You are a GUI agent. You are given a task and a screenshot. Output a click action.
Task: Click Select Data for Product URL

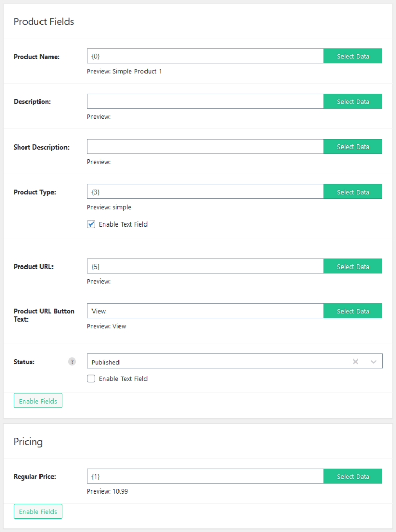(x=353, y=267)
